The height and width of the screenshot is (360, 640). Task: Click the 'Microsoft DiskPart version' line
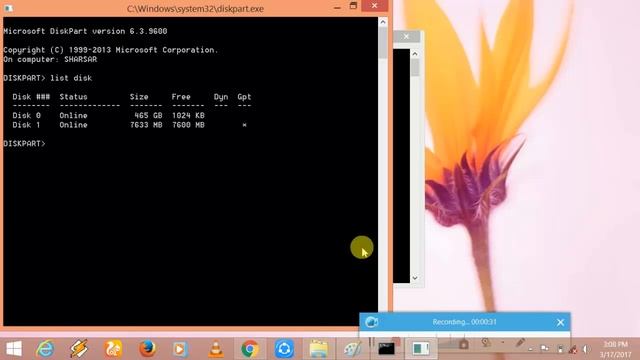pos(85,31)
